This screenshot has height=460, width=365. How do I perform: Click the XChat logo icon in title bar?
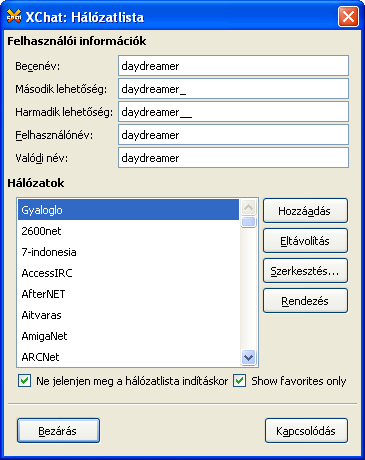coord(14,16)
